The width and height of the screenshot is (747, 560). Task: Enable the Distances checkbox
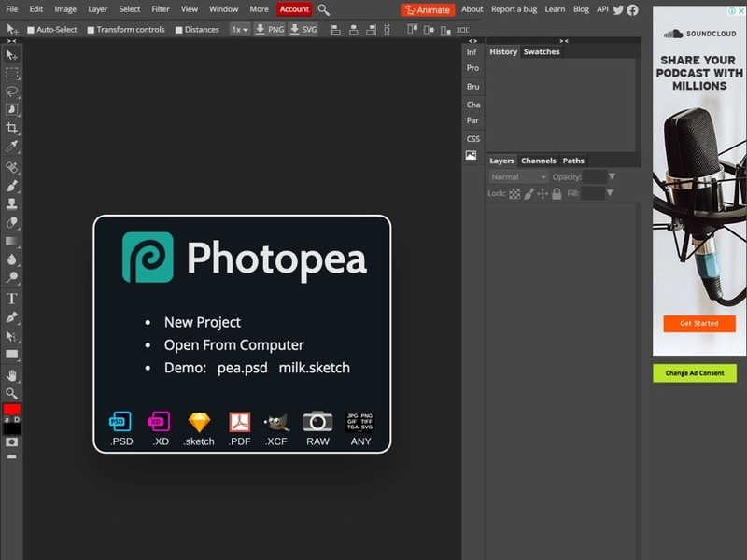(x=178, y=30)
